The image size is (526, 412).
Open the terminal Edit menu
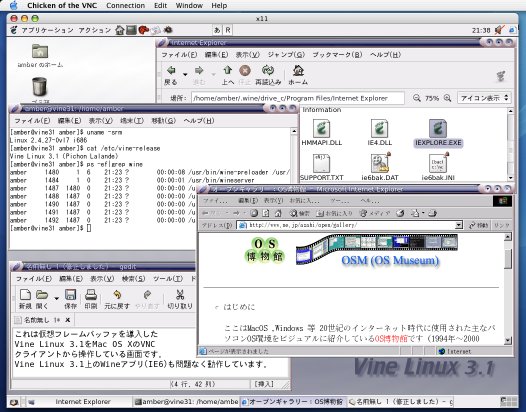(69, 120)
